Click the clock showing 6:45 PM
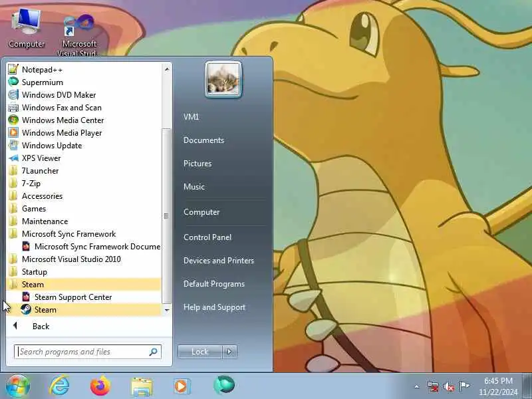 498,380
